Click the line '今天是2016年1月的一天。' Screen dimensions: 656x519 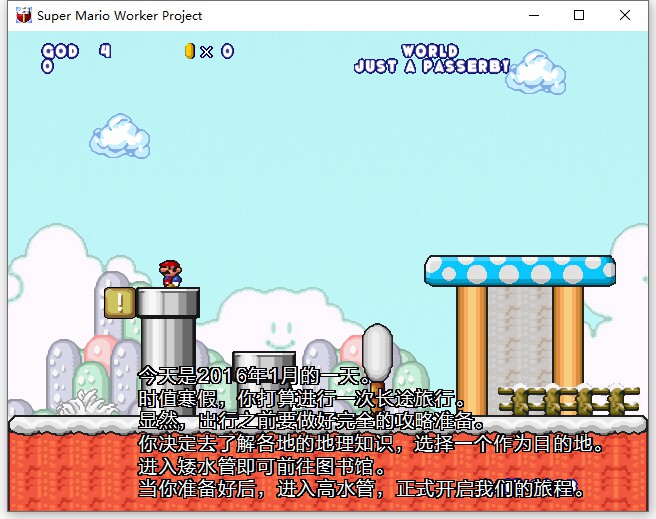click(x=254, y=376)
